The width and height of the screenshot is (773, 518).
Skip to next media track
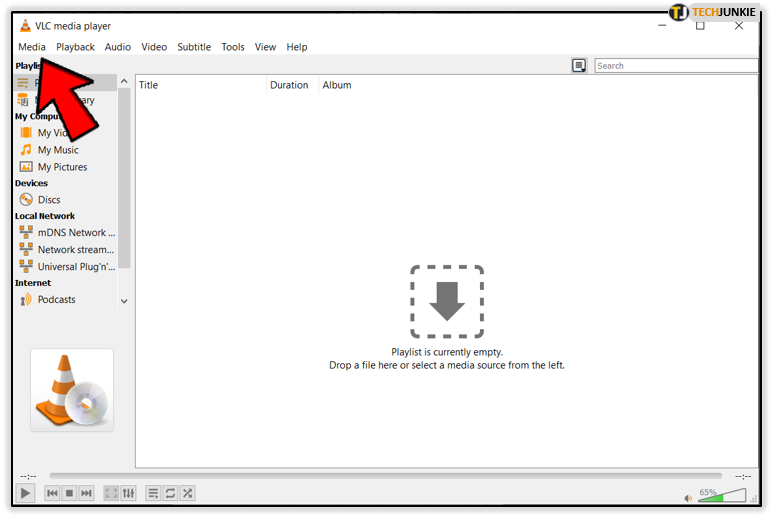click(x=86, y=493)
